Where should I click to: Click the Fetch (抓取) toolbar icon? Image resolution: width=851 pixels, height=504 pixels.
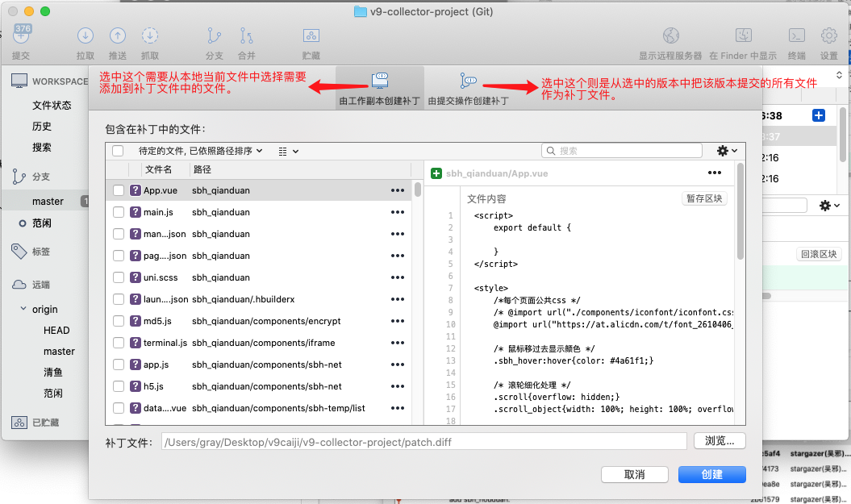coord(150,35)
